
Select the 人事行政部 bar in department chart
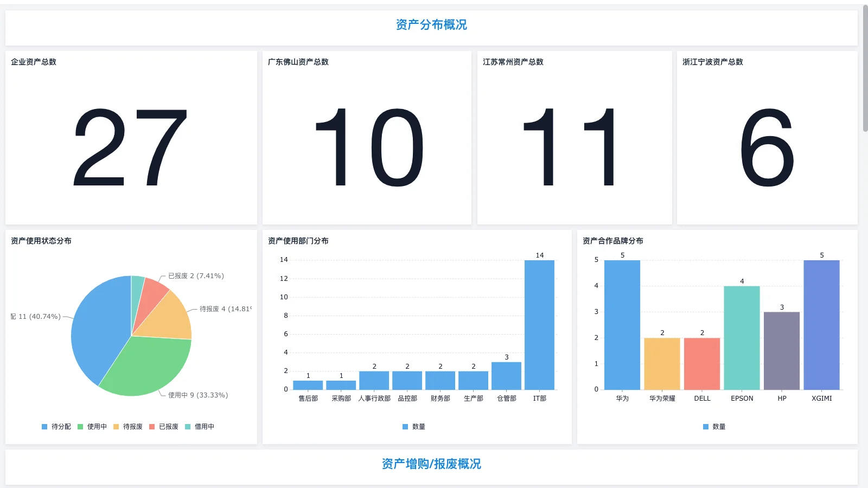coord(374,380)
